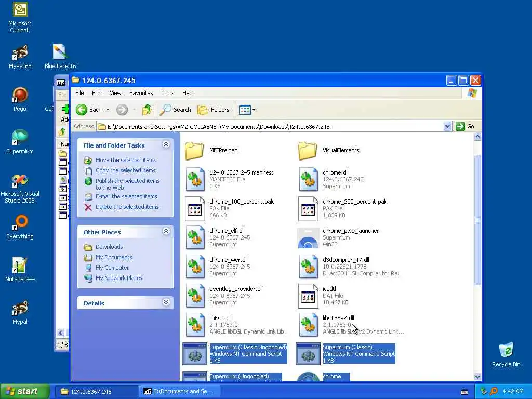Click the Forward navigation arrow

(x=122, y=110)
